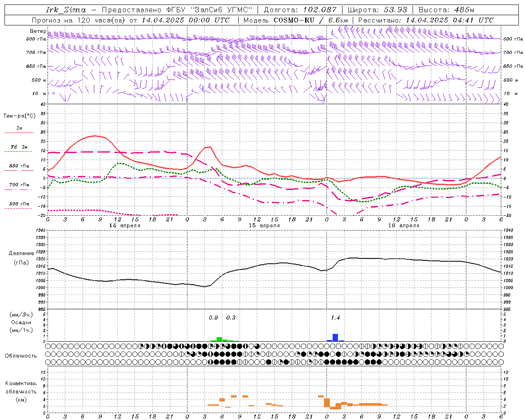Click the latitude value 53.93
This screenshot has height=420, width=525.
(396, 10)
